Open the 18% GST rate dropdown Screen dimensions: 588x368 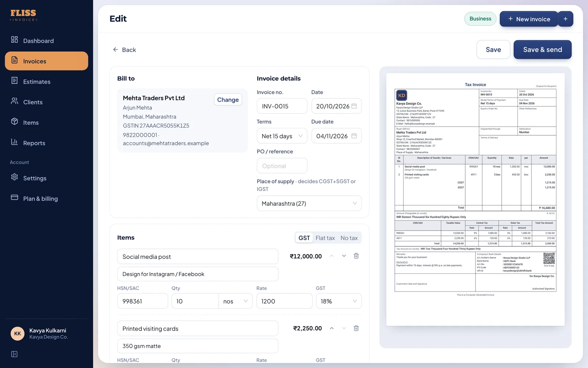(x=339, y=301)
